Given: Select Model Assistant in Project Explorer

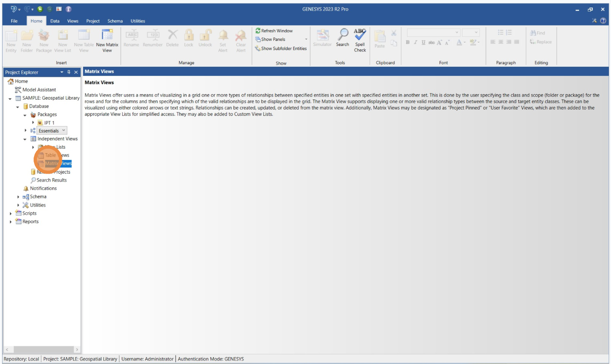Looking at the screenshot, I should [39, 90].
